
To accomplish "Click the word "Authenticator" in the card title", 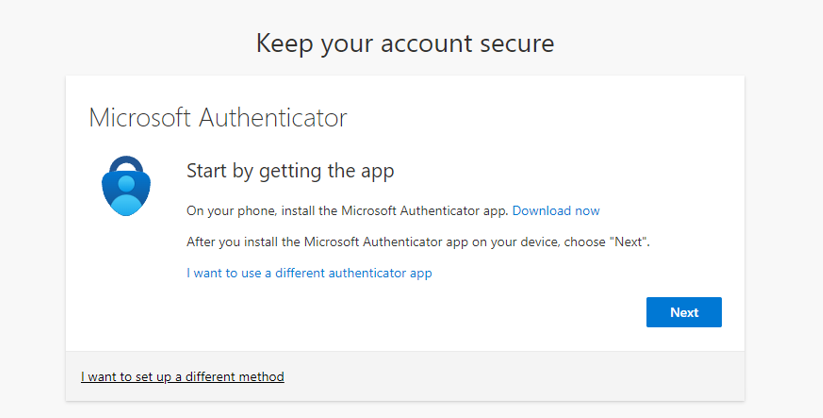I will click(272, 118).
